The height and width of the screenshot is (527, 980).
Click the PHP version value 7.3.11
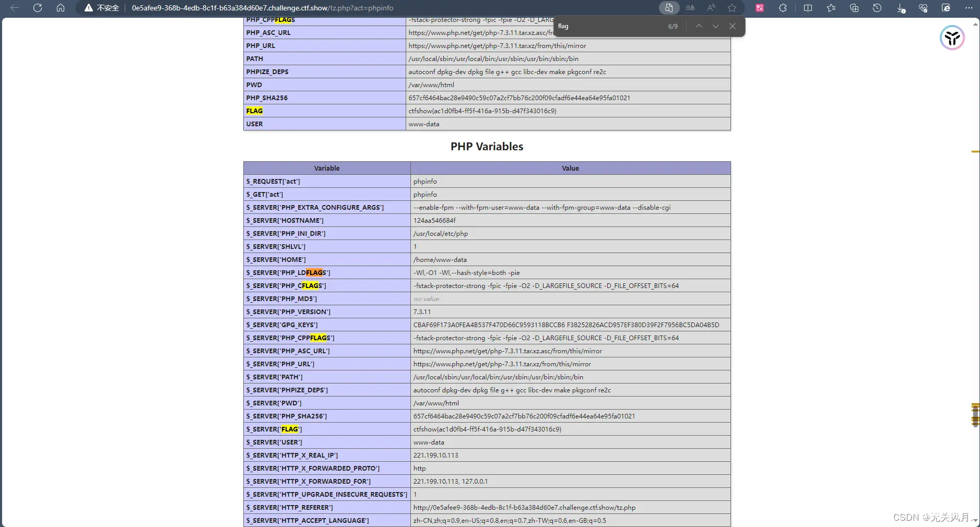pyautogui.click(x=422, y=312)
